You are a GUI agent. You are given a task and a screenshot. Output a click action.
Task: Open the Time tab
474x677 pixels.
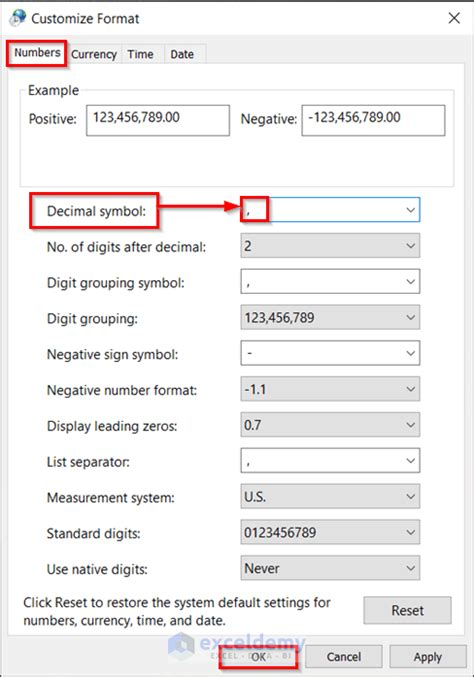pos(141,54)
